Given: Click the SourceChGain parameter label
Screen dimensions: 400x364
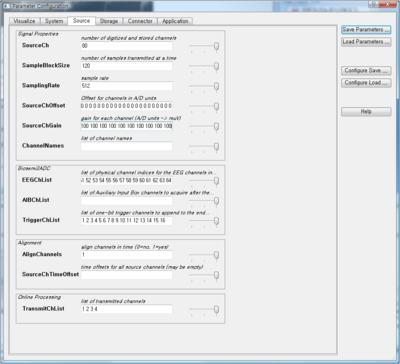Looking at the screenshot, I should pyautogui.click(x=42, y=125).
